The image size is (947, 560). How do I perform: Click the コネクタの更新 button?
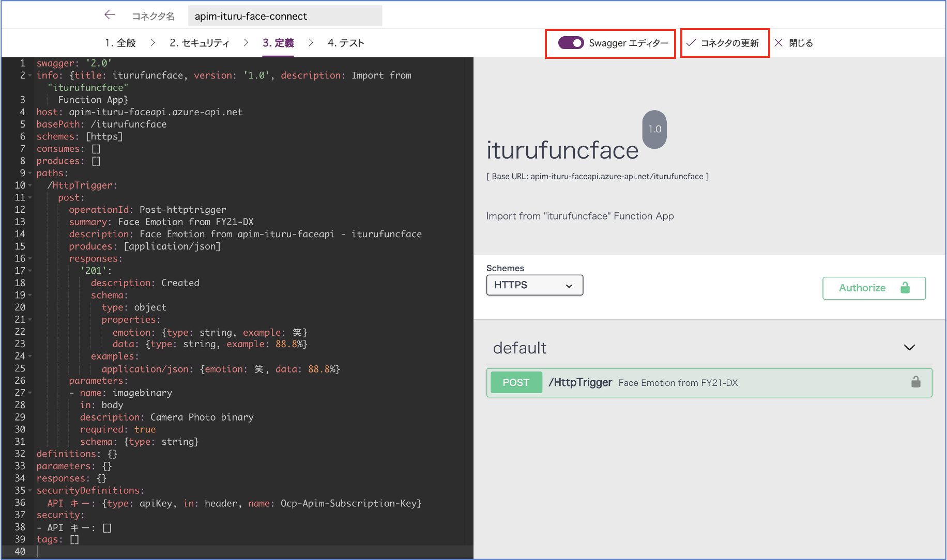coord(725,43)
